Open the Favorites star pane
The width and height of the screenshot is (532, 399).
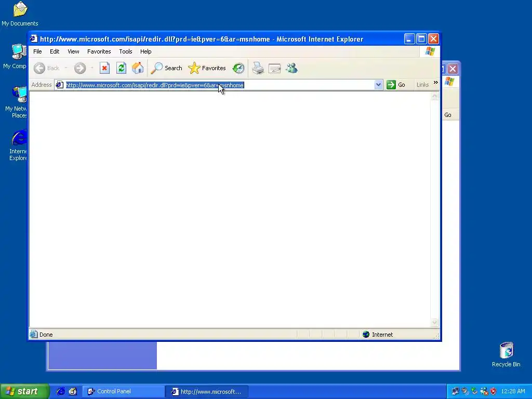(207, 68)
